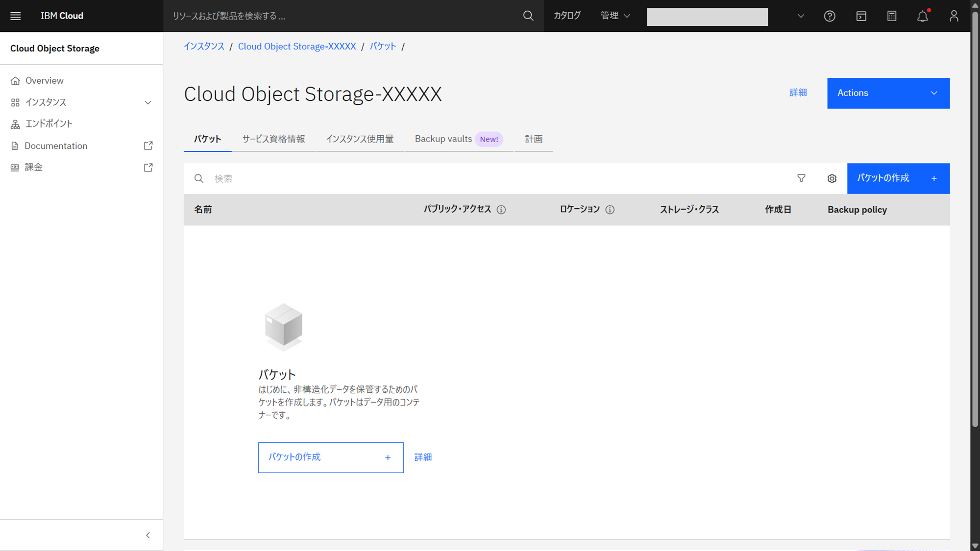Open the hamburger navigation menu

(x=16, y=16)
